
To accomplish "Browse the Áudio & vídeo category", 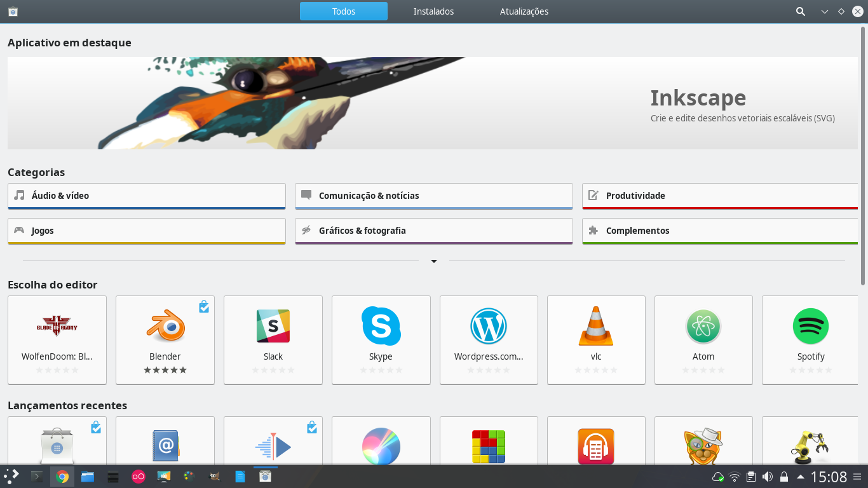I will pyautogui.click(x=147, y=196).
